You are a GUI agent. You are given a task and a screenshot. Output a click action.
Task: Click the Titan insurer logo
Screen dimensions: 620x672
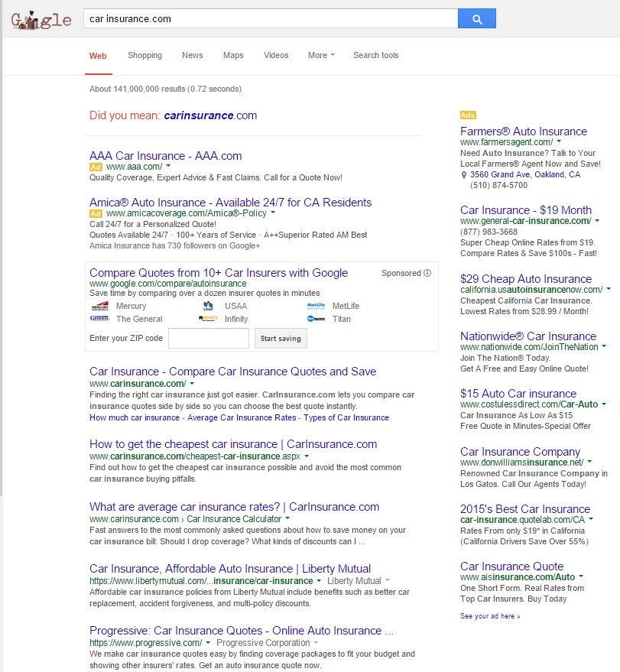coord(316,319)
